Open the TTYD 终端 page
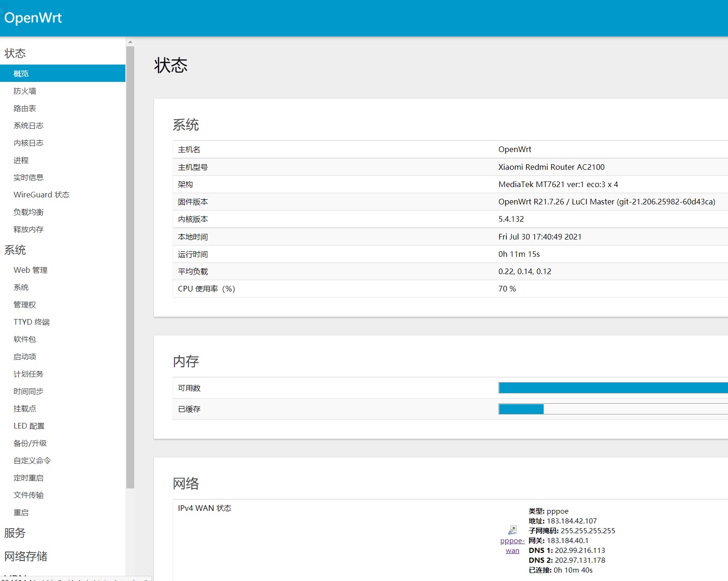Image resolution: width=728 pixels, height=581 pixels. (32, 322)
